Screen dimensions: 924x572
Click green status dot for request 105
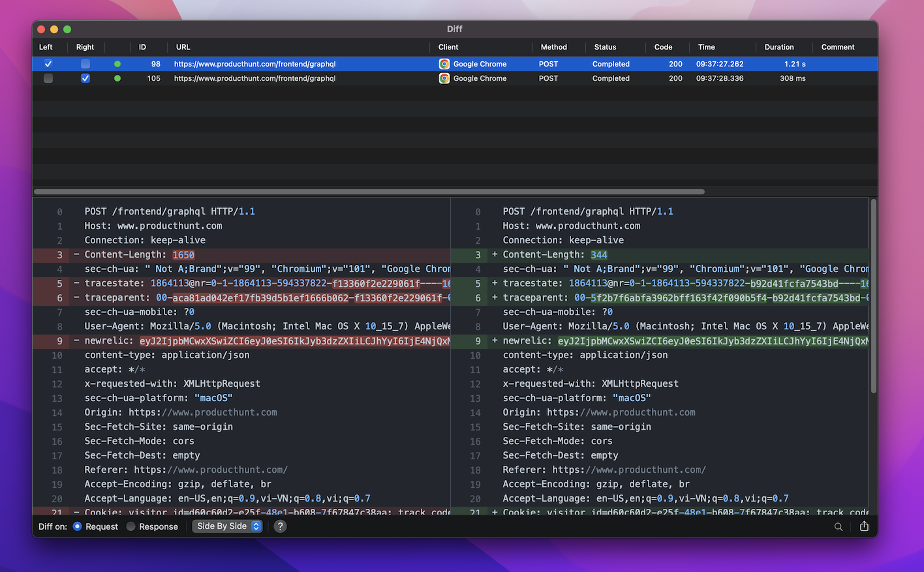pyautogui.click(x=117, y=78)
